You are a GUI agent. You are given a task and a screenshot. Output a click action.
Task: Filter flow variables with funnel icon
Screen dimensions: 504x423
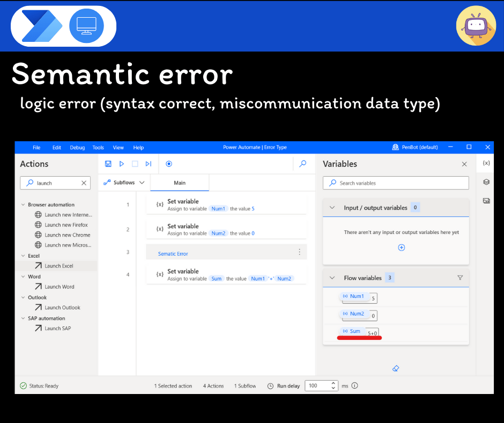459,278
